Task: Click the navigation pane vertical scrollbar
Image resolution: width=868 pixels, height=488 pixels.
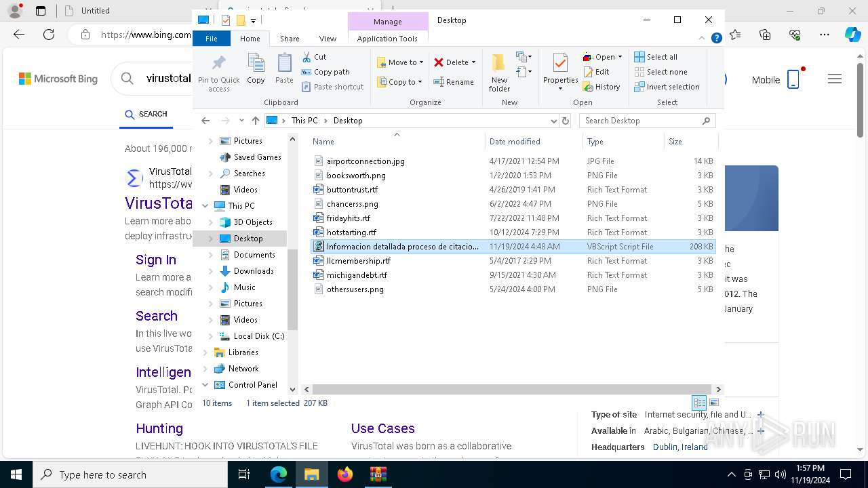Action: (x=293, y=290)
